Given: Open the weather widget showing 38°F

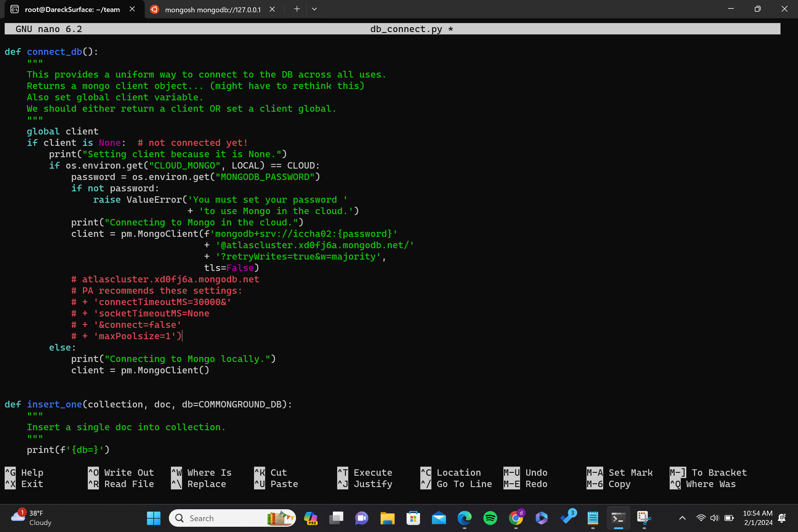Looking at the screenshot, I should pyautogui.click(x=31, y=518).
